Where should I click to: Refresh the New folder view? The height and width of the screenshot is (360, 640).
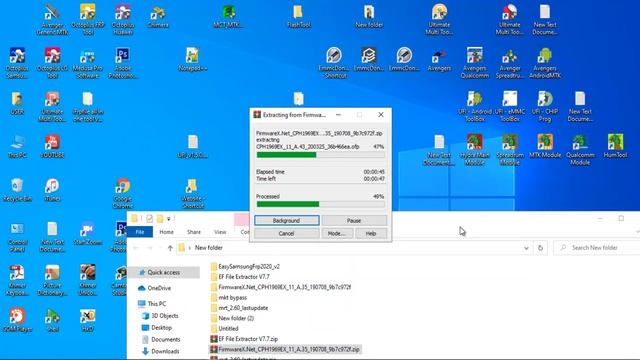(x=540, y=248)
